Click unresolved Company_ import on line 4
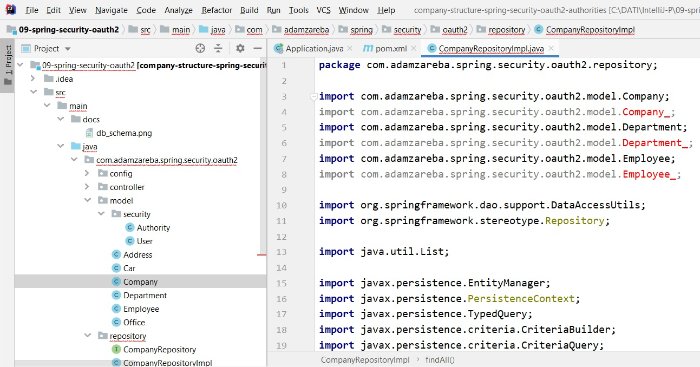 (x=646, y=112)
